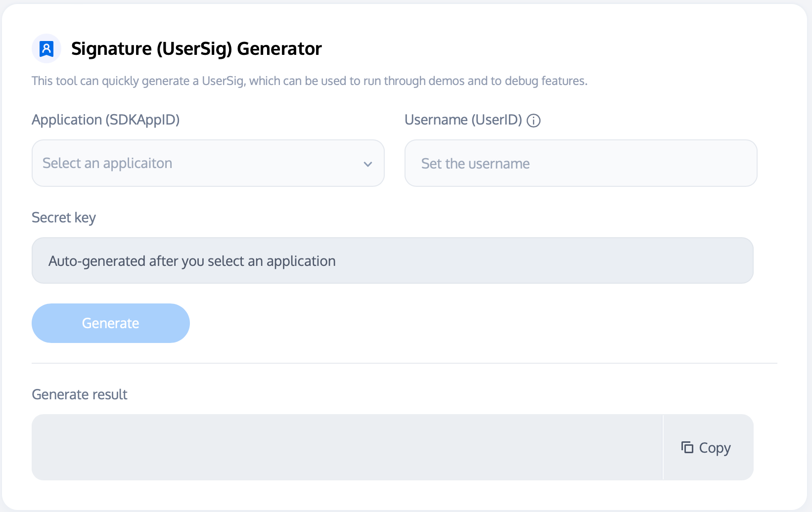Click the "Generate result" label
This screenshot has width=812, height=512.
[x=80, y=394]
